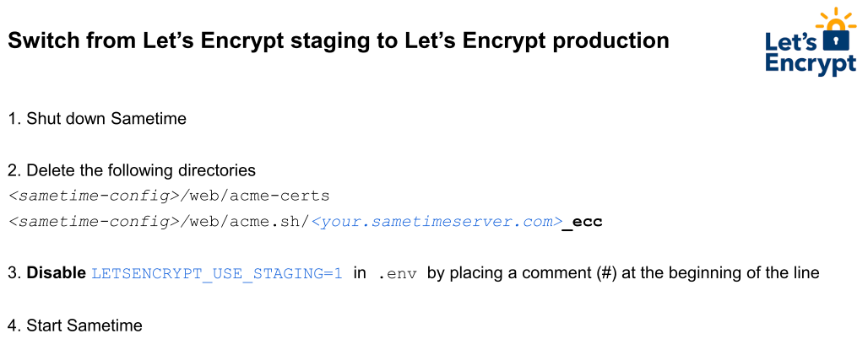
Task: Click the word Encrypt in the logo
Action: [x=811, y=63]
